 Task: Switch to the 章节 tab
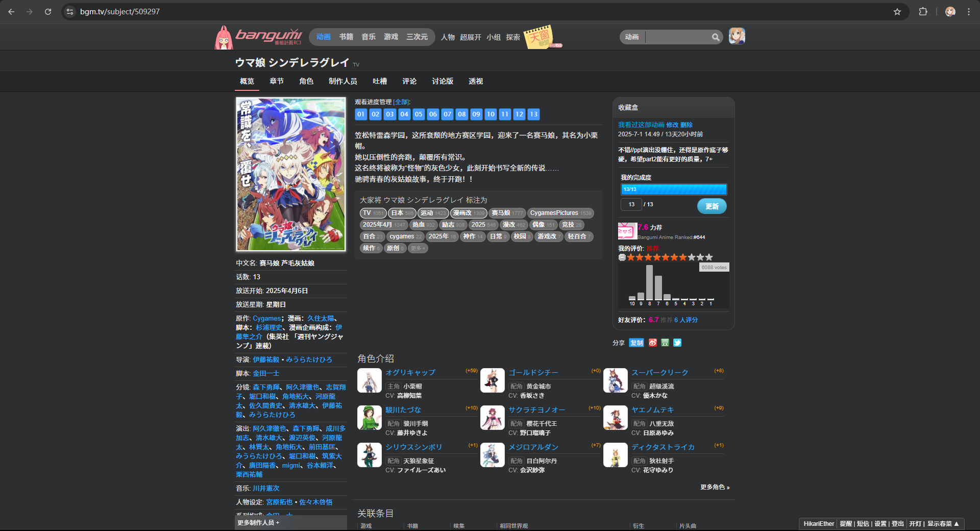click(x=277, y=81)
